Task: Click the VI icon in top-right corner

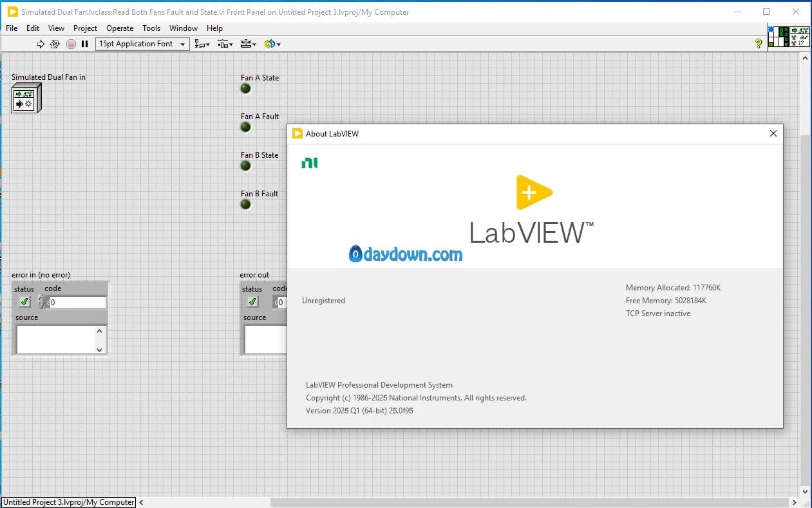Action: [x=800, y=37]
